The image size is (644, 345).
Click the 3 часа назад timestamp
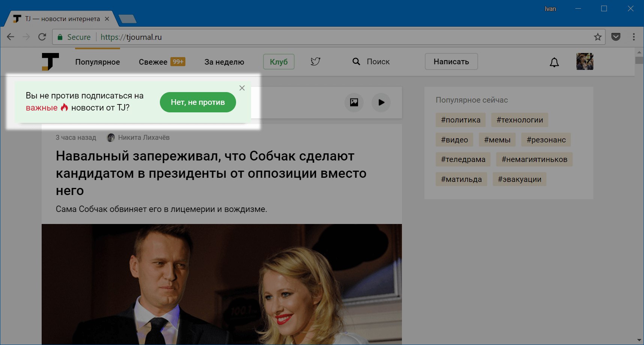point(76,138)
